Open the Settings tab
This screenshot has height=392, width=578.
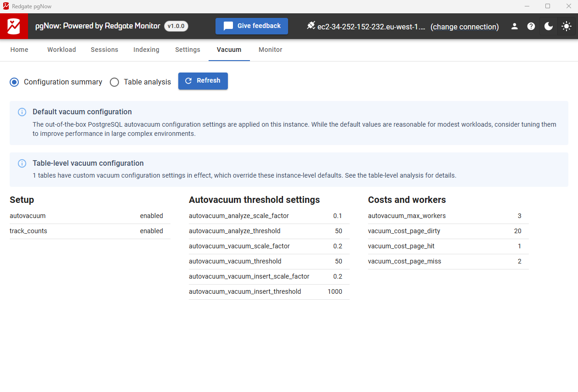click(187, 50)
